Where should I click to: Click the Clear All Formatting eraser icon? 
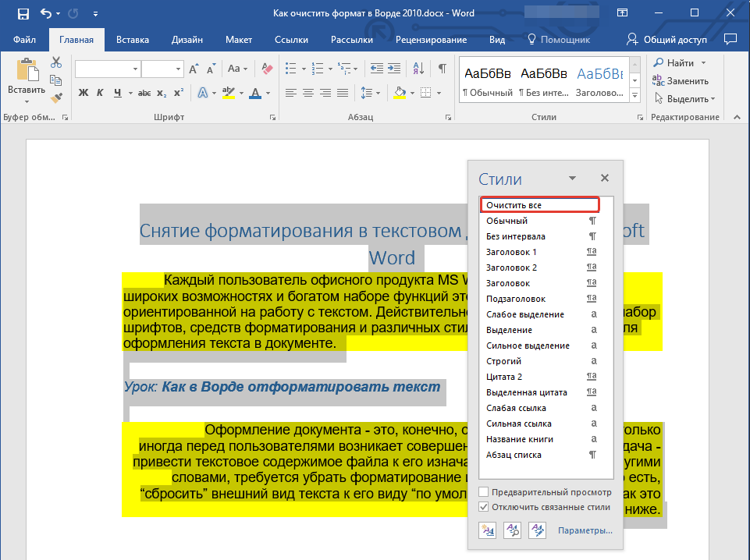pos(267,69)
